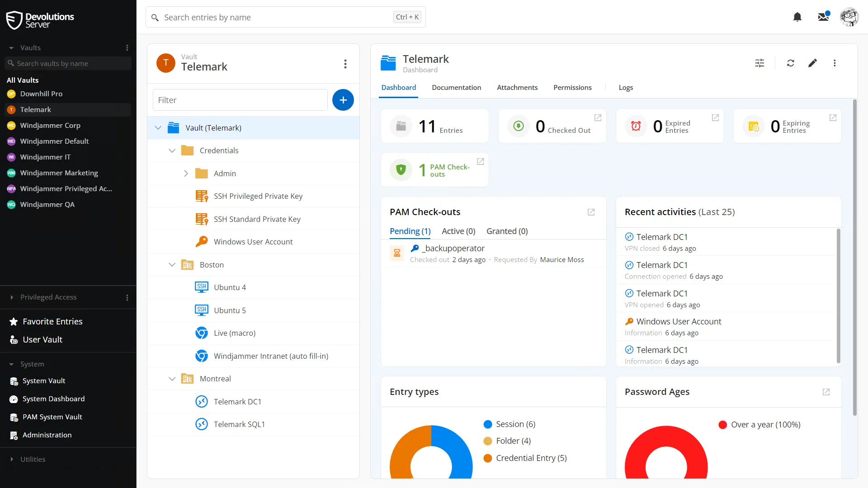Open the user avatar menu

(x=849, y=17)
